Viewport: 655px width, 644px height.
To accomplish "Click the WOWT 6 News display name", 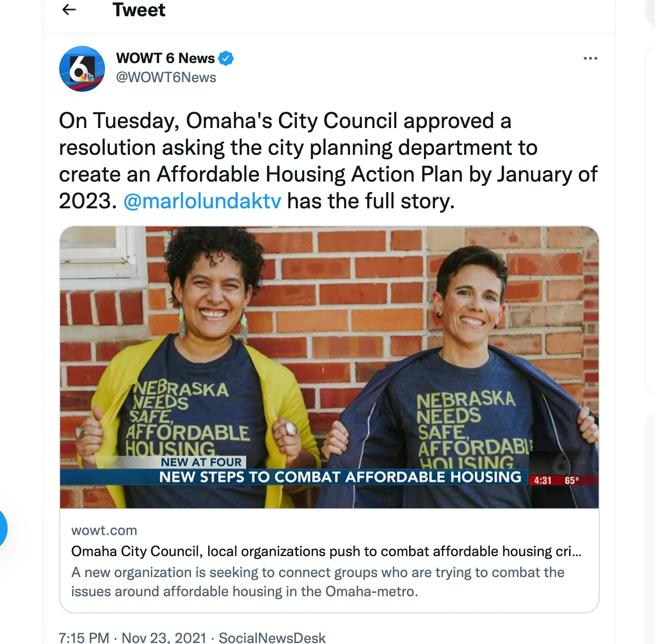I will (165, 58).
